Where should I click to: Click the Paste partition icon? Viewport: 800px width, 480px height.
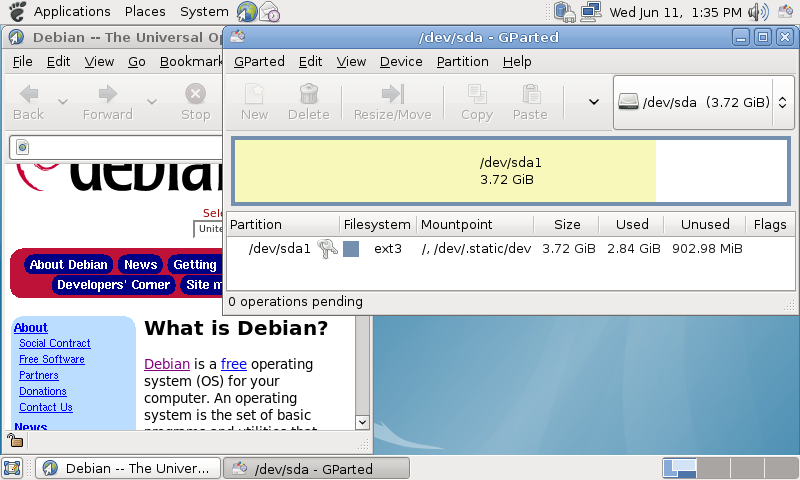tap(531, 94)
